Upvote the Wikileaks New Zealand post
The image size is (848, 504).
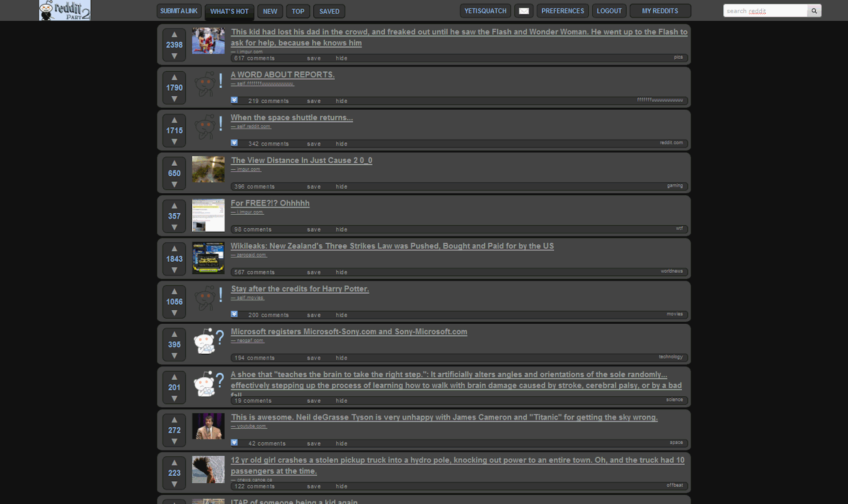[x=174, y=249]
